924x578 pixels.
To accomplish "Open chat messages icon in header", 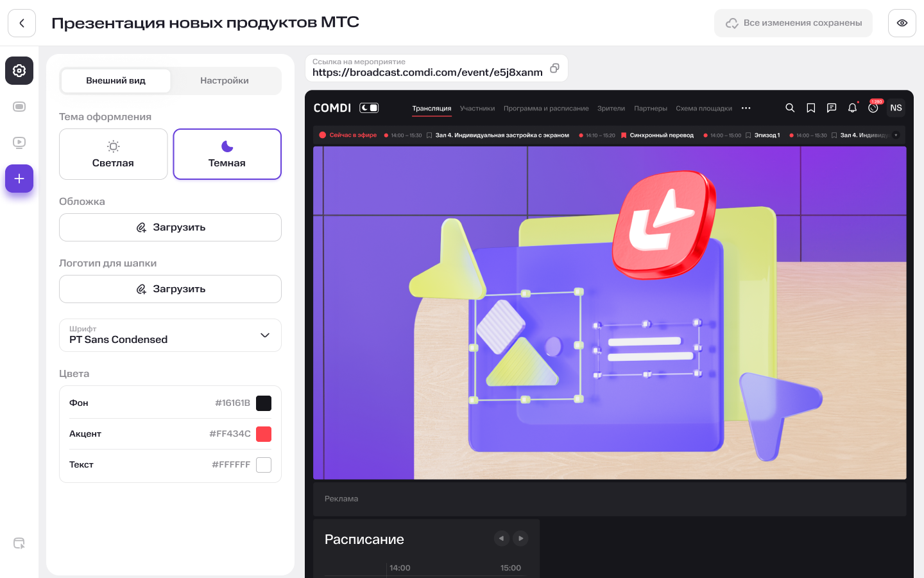I will click(x=832, y=108).
